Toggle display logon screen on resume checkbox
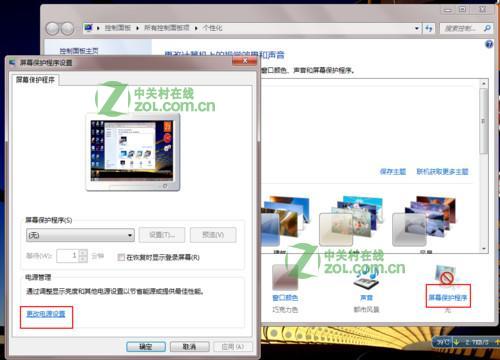500x360 pixels. click(x=121, y=257)
